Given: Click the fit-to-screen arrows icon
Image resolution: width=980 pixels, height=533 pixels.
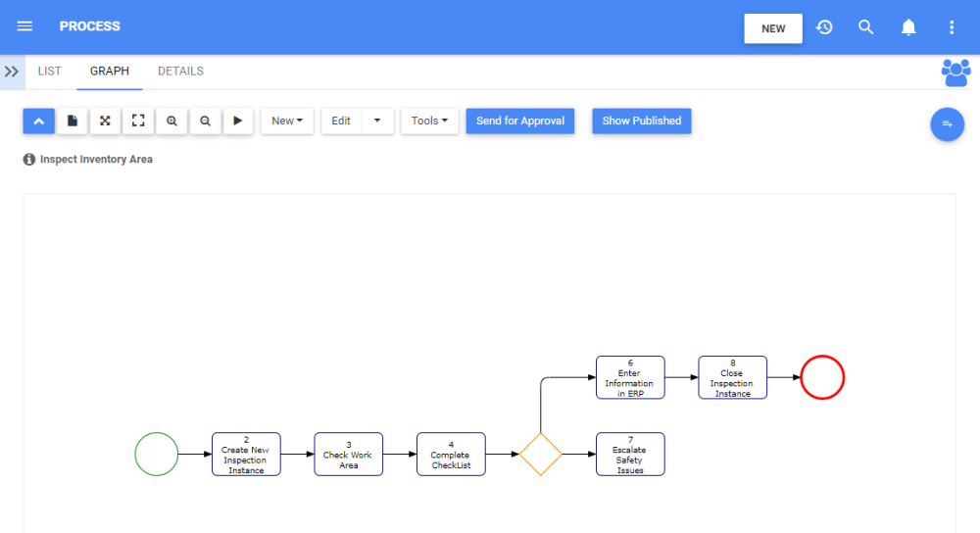Looking at the screenshot, I should (105, 121).
